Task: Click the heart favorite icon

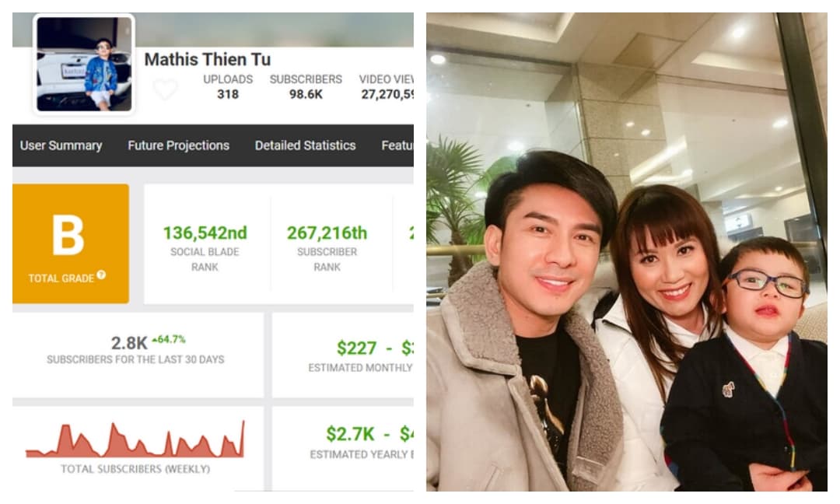Action: [x=165, y=89]
